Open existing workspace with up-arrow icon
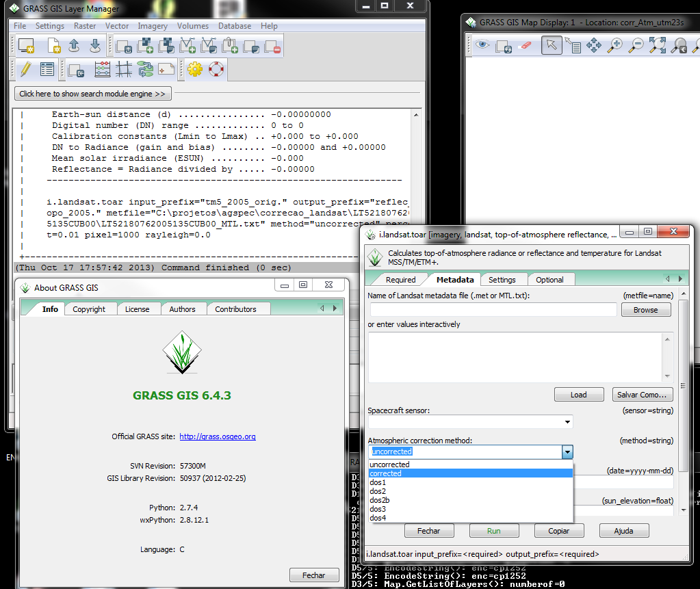Viewport: 700px width, 589px height. [x=74, y=46]
